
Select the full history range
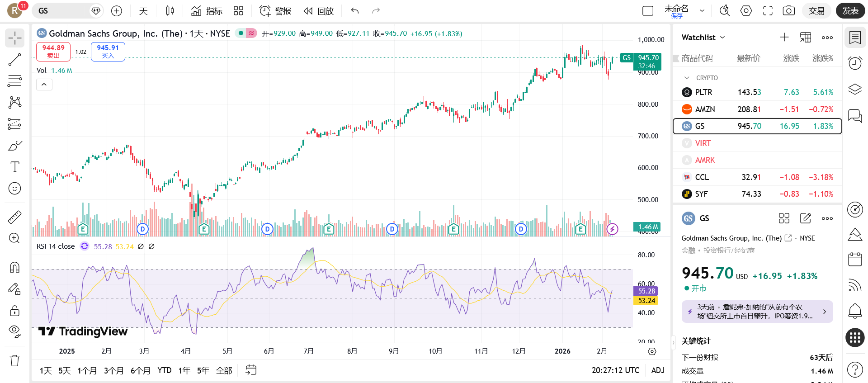pyautogui.click(x=224, y=371)
